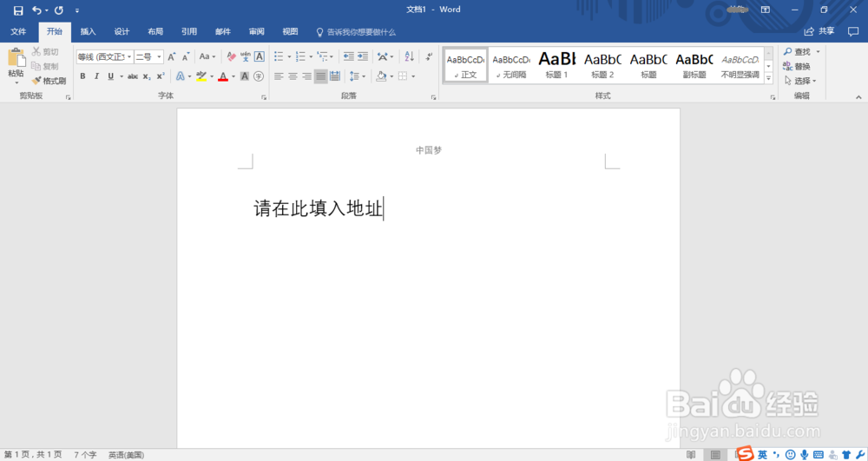
Task: Expand the styles gallery more arrow
Action: tap(768, 79)
